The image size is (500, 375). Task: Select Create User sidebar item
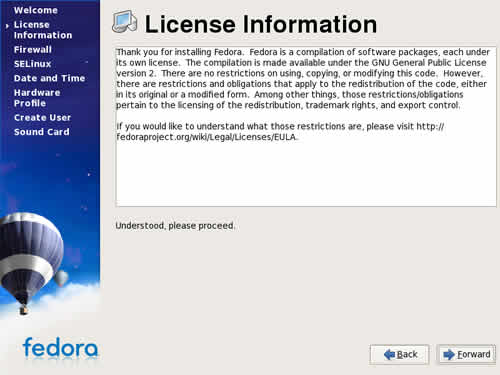click(42, 118)
